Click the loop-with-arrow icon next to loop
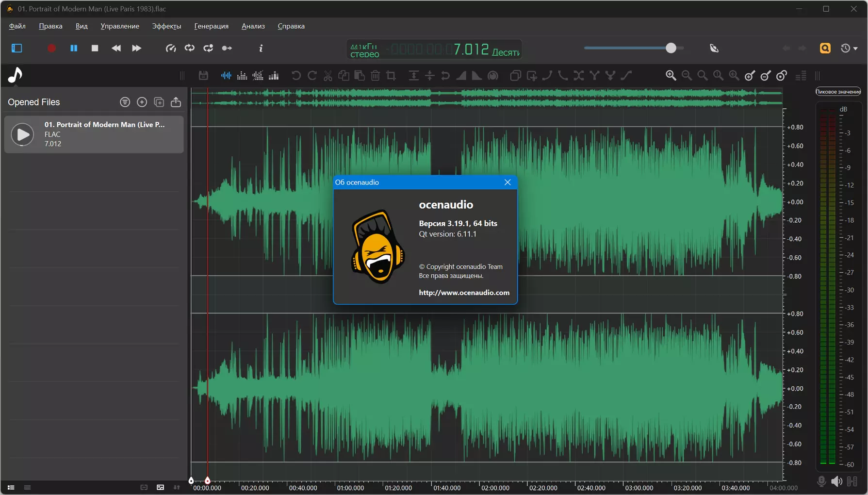 [208, 48]
